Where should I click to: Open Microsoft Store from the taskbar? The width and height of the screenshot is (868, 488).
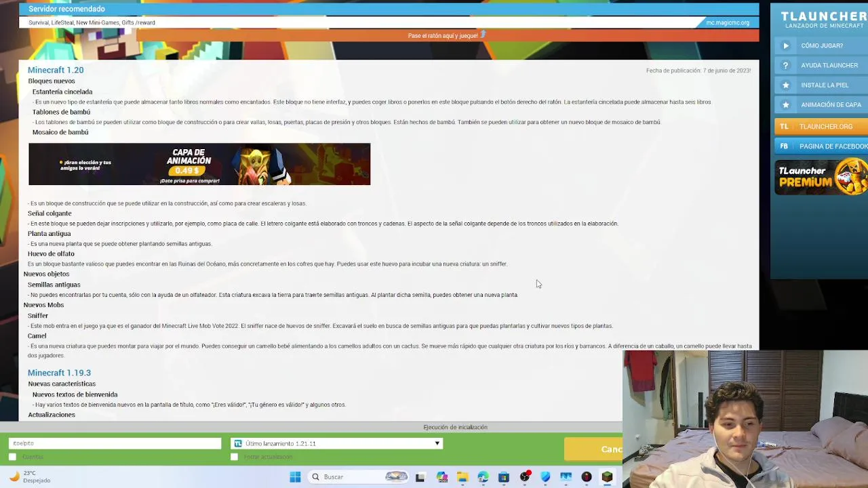tap(503, 477)
